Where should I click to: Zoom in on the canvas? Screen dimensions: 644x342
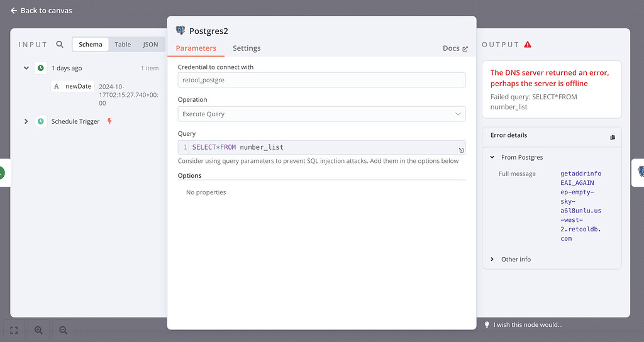(39, 329)
